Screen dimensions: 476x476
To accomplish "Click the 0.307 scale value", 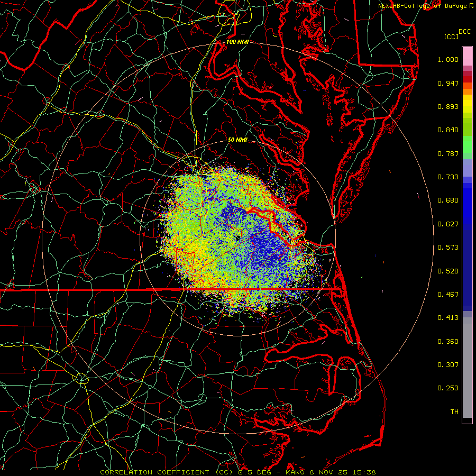I will [448, 365].
